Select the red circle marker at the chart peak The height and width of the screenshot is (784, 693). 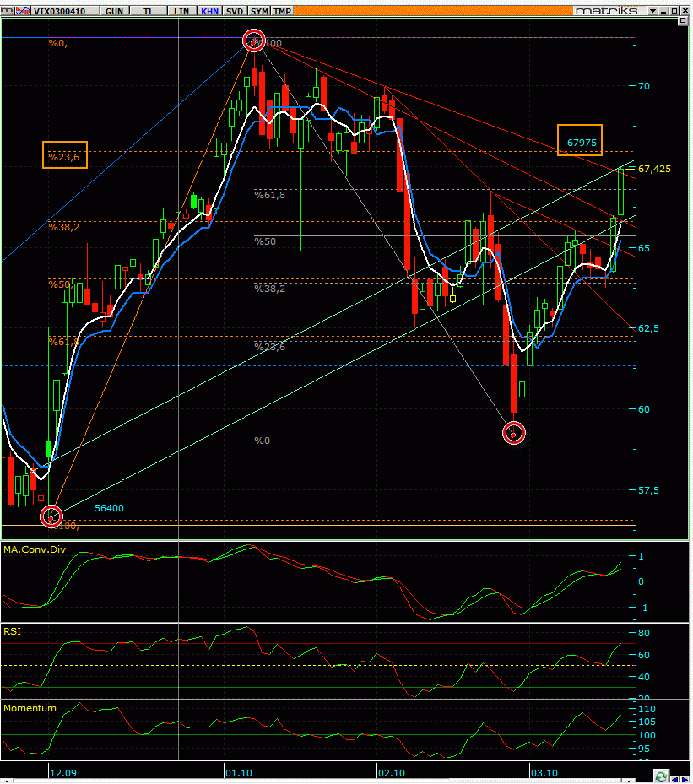(x=254, y=41)
